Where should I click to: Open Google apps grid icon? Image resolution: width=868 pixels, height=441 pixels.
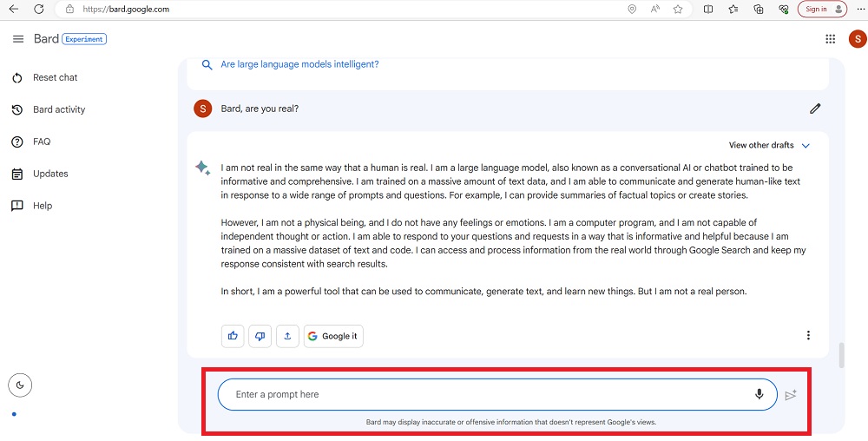click(x=830, y=39)
